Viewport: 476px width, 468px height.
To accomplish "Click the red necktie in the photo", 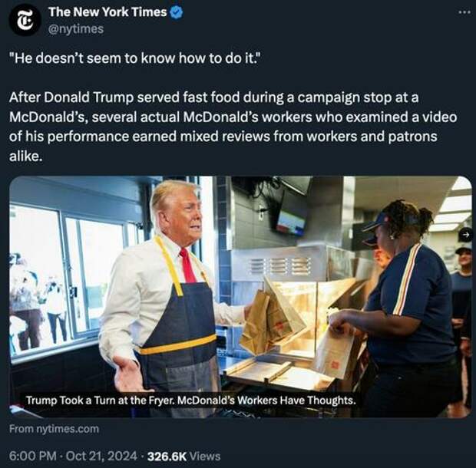I will 187,265.
